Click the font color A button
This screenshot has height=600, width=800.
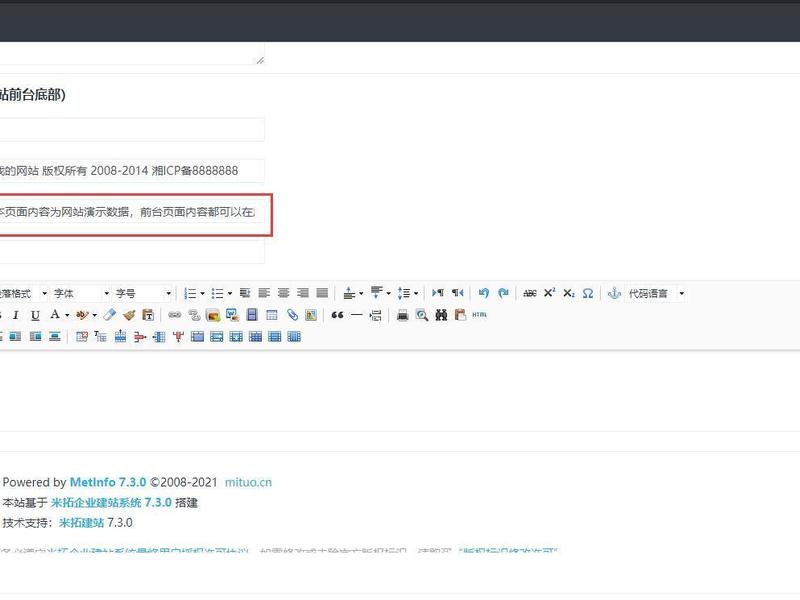[x=55, y=315]
